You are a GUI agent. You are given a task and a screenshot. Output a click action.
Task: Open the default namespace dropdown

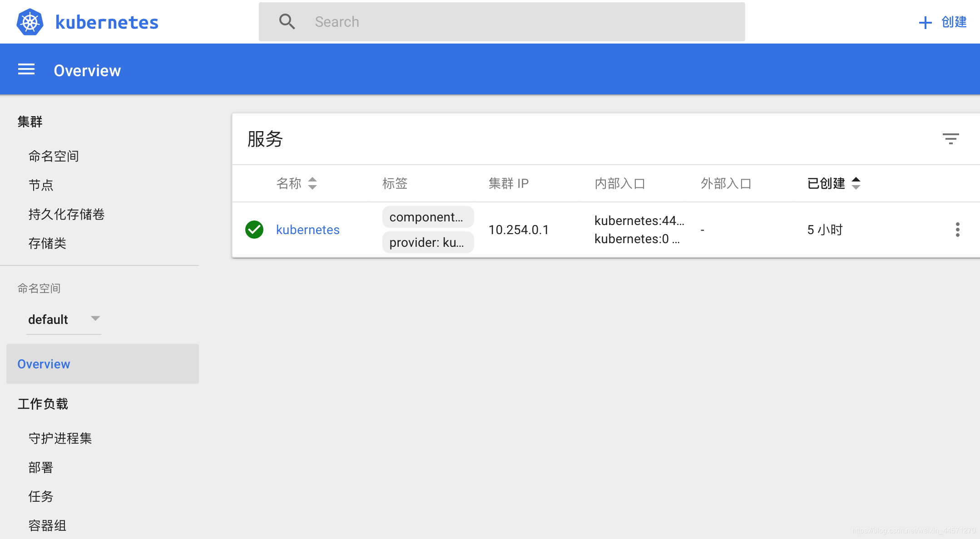(x=64, y=319)
